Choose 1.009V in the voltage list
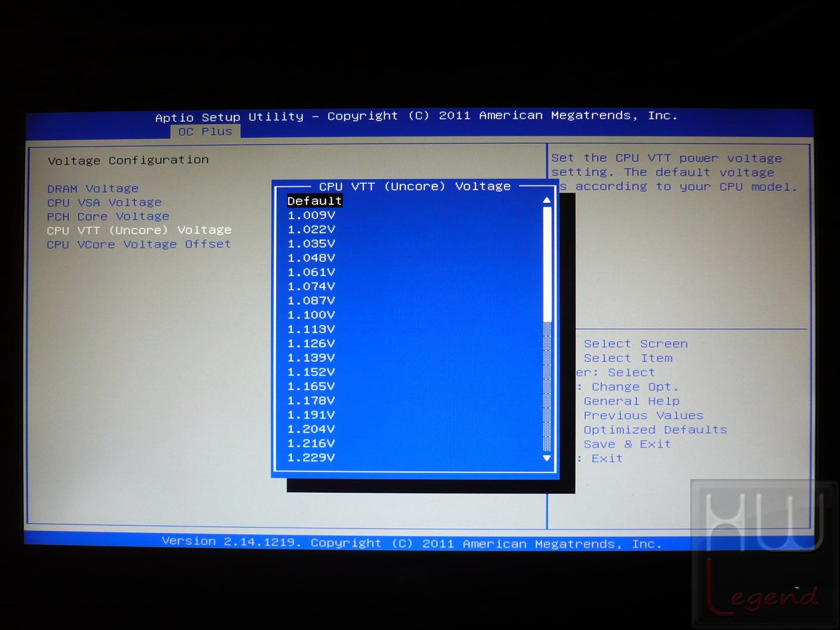Image resolution: width=840 pixels, height=630 pixels. 311,215
